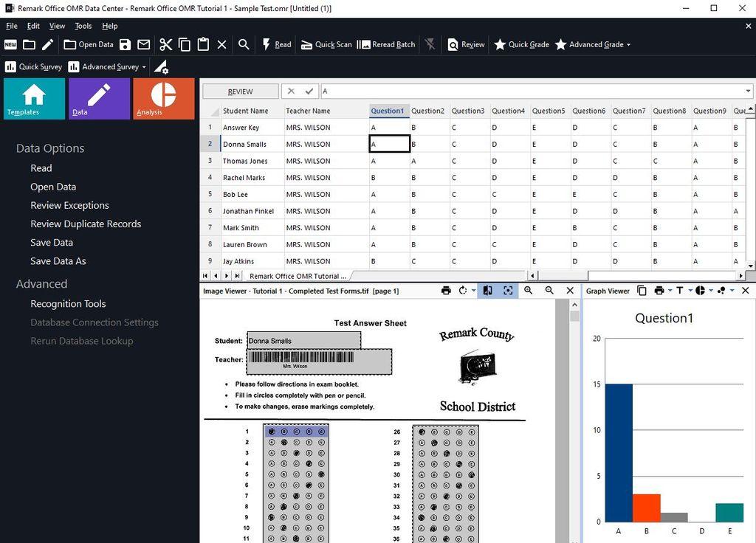
Task: Open the Edit menu
Action: (33, 26)
